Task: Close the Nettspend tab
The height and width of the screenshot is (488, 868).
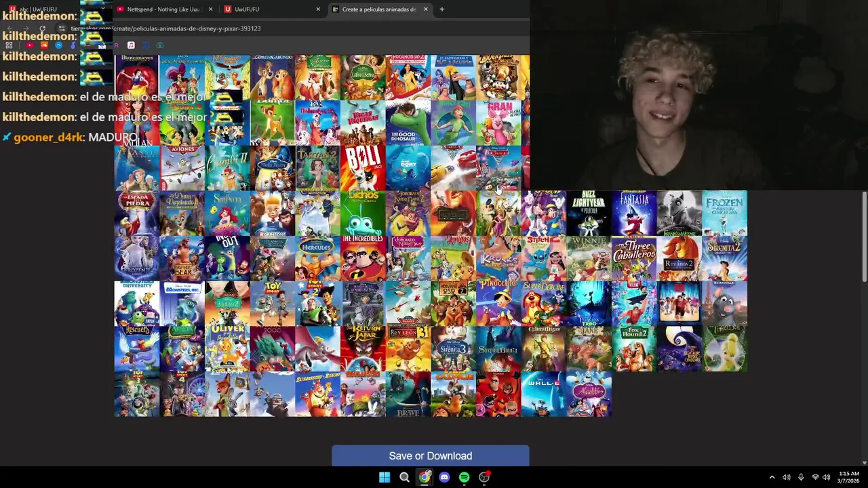Action: point(210,9)
